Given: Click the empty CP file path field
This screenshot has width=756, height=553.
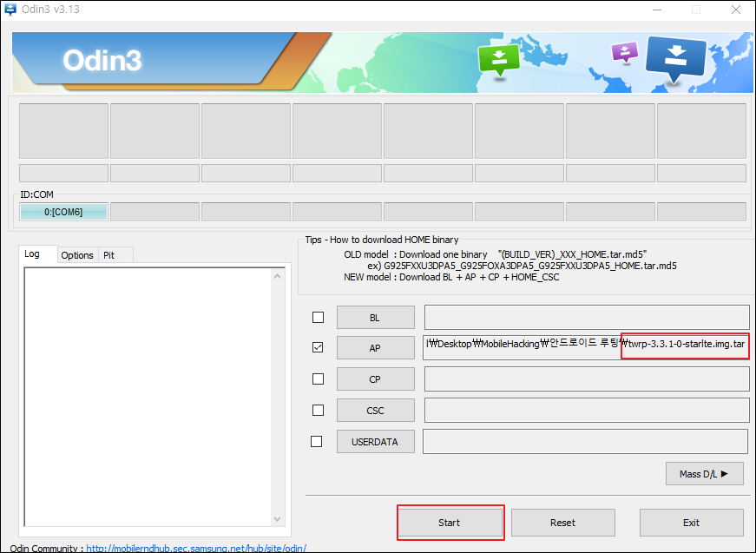Looking at the screenshot, I should pyautogui.click(x=587, y=379).
